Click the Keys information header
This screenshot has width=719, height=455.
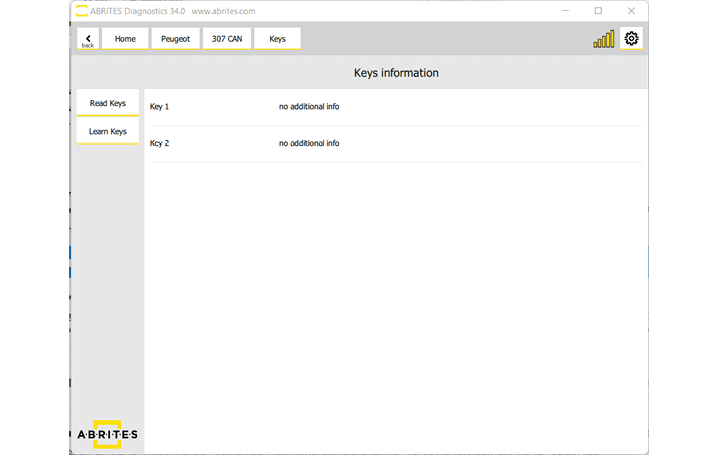pyautogui.click(x=396, y=73)
